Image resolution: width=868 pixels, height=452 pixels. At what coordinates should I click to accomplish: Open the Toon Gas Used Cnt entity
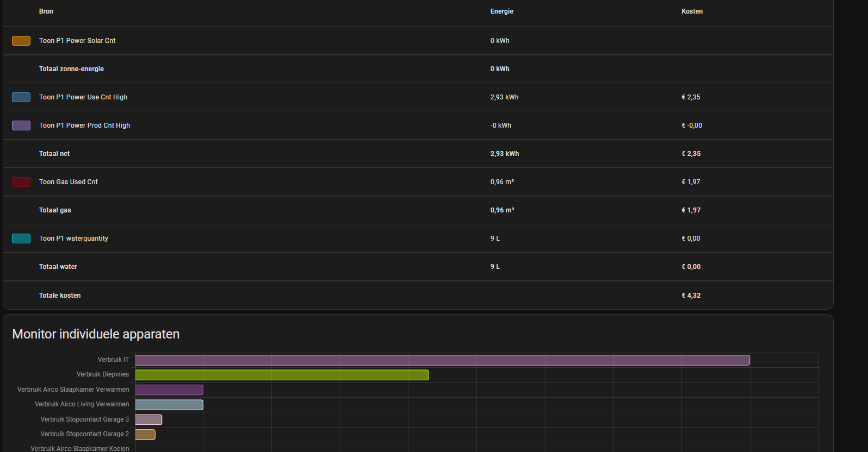[69, 182]
